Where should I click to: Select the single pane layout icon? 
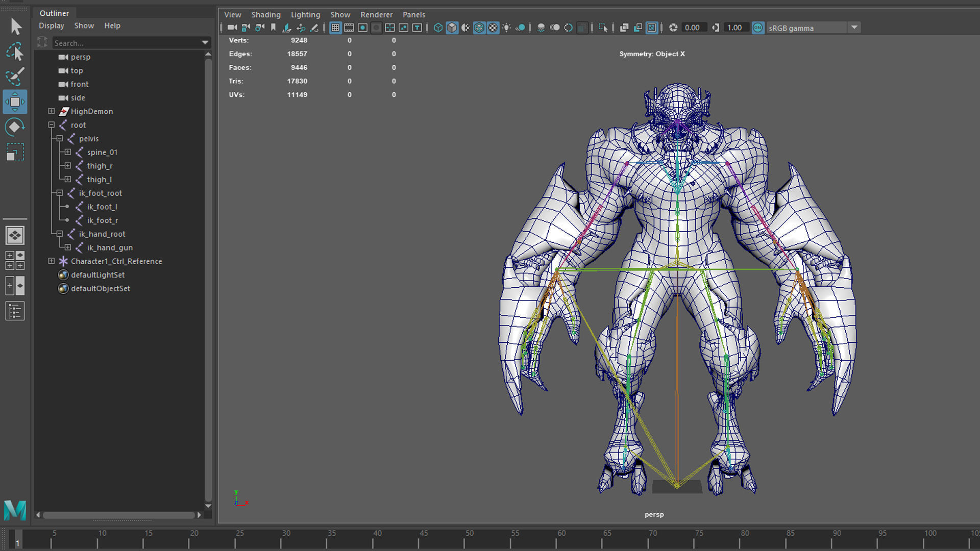[15, 235]
